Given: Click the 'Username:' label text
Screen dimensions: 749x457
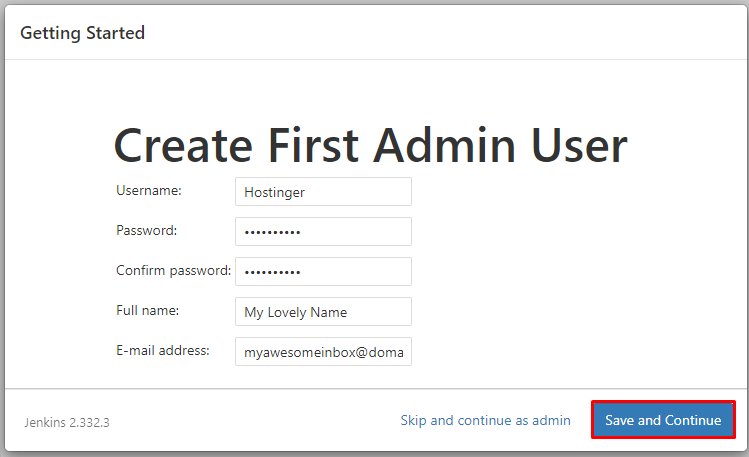Looking at the screenshot, I should click(x=149, y=190).
